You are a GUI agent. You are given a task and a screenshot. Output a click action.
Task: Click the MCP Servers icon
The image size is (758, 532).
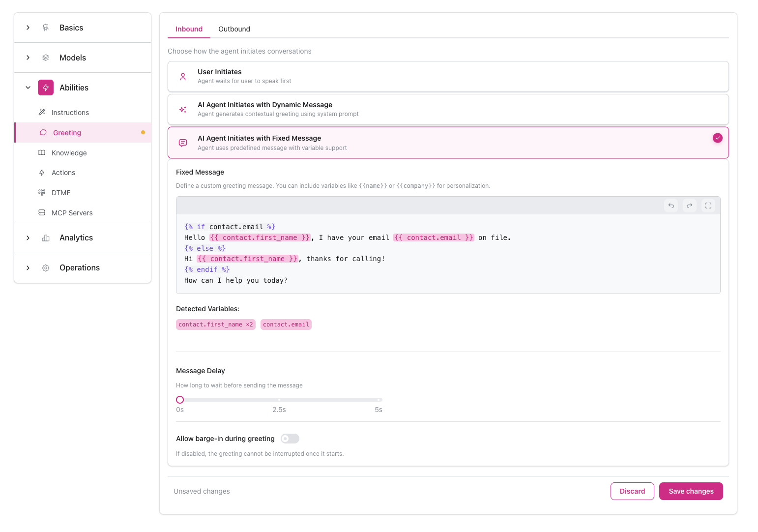[x=42, y=212]
